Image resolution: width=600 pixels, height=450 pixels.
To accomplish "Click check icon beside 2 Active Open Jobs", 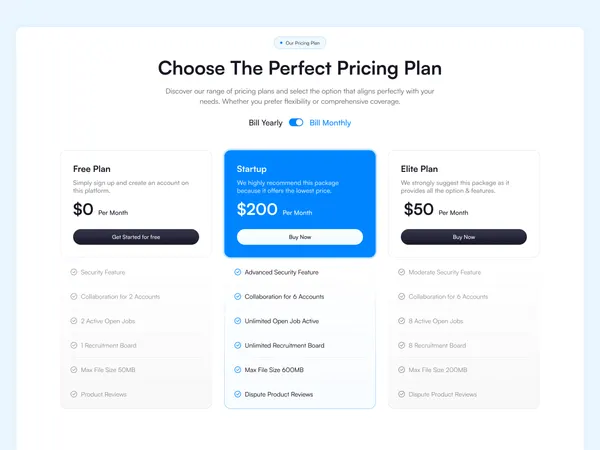I will 74,321.
